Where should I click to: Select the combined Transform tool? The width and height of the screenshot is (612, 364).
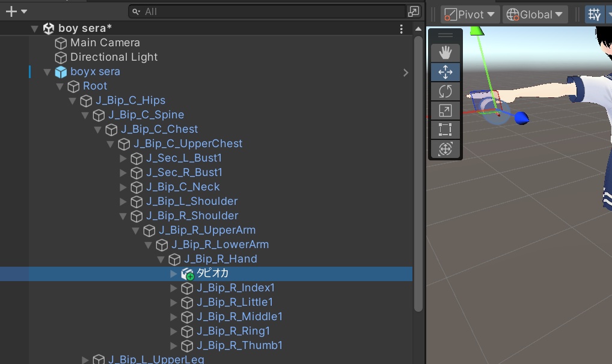pos(445,149)
